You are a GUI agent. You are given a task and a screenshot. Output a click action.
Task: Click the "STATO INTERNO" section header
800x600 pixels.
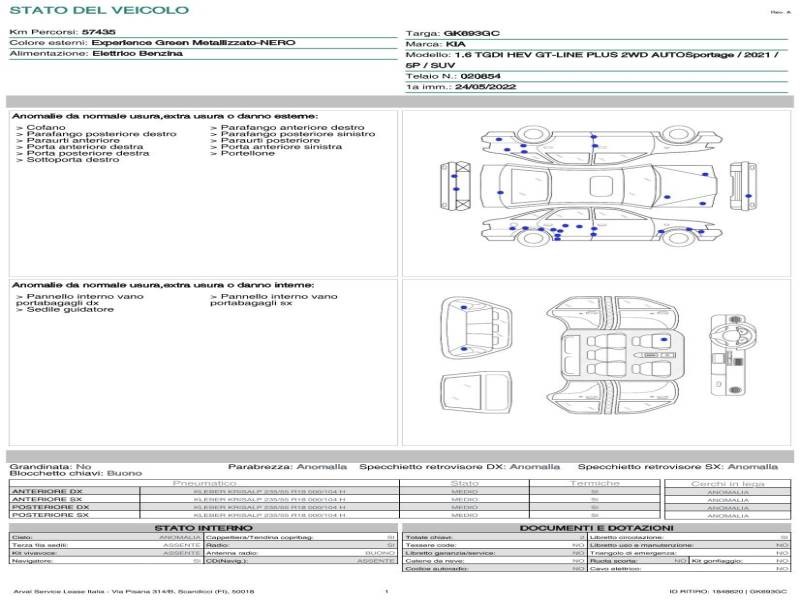click(203, 528)
